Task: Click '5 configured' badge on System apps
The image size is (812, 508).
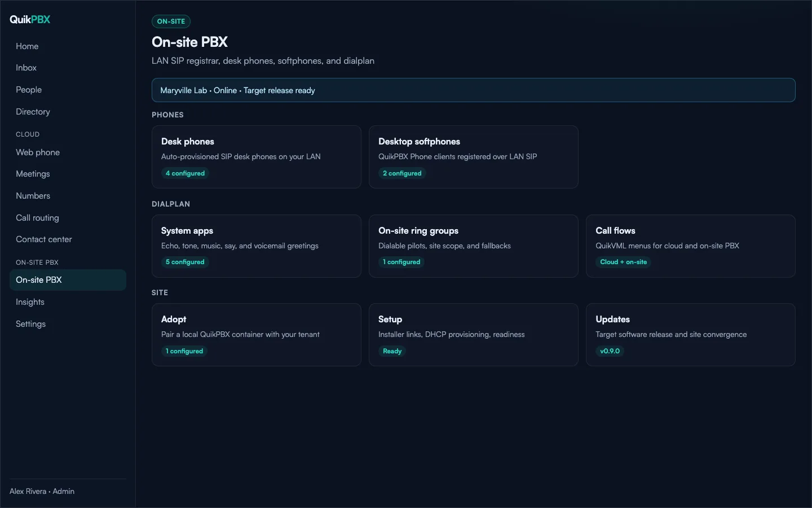Action: pos(185,262)
